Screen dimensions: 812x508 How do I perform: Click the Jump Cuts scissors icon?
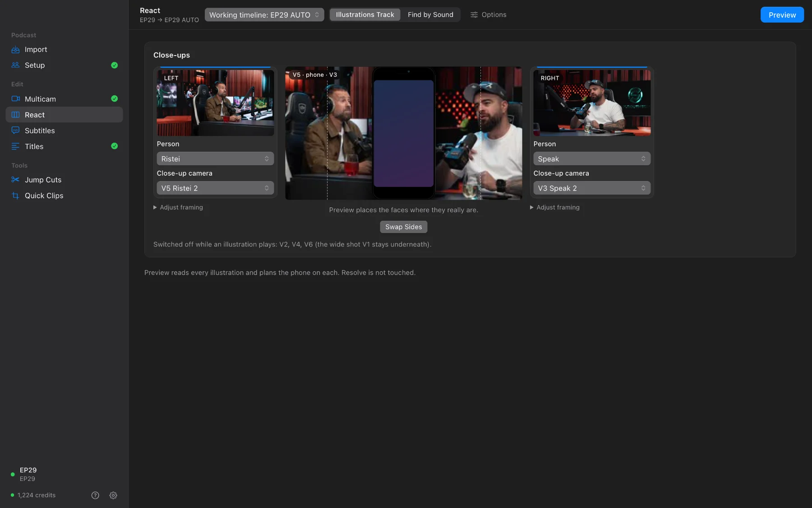pos(15,180)
